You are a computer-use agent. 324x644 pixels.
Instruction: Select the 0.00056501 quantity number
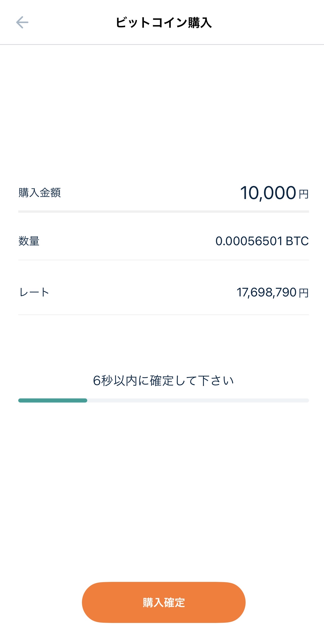(x=249, y=241)
